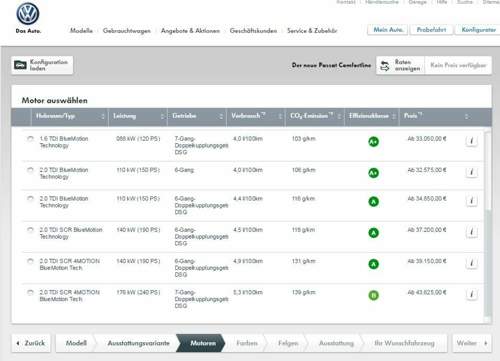Click the Weiter button

(472, 343)
